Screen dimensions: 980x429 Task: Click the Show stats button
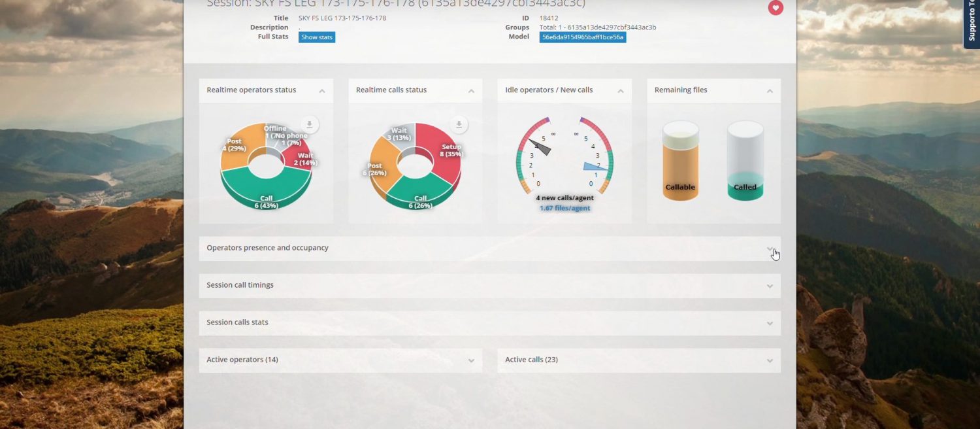coord(317,37)
